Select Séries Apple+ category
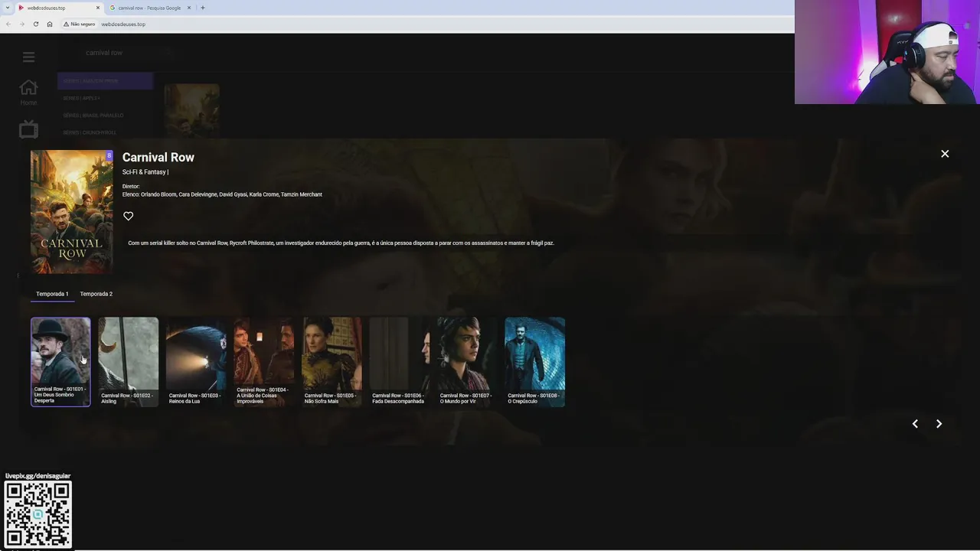Viewport: 980px width, 551px height. click(105, 98)
